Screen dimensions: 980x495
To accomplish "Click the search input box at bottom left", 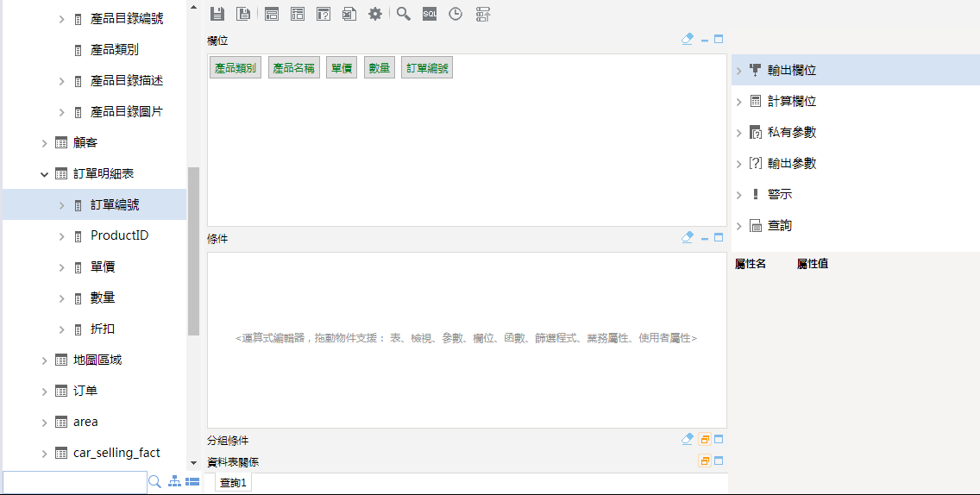I will (74, 482).
